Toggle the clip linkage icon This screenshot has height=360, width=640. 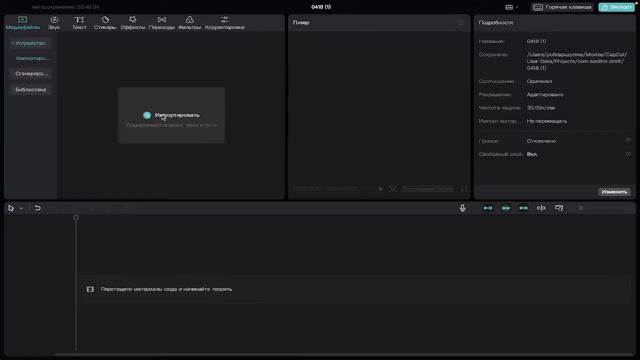click(x=523, y=208)
